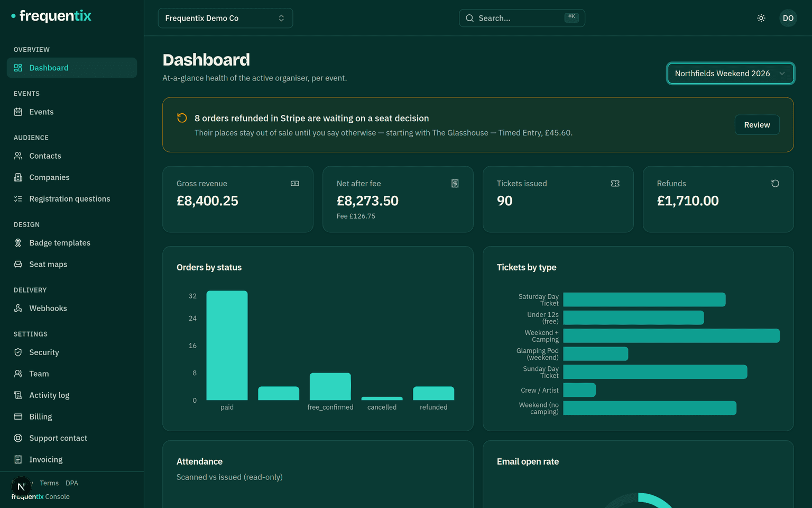Toggle the light/dark theme sun button
This screenshot has height=508, width=812.
coord(761,18)
